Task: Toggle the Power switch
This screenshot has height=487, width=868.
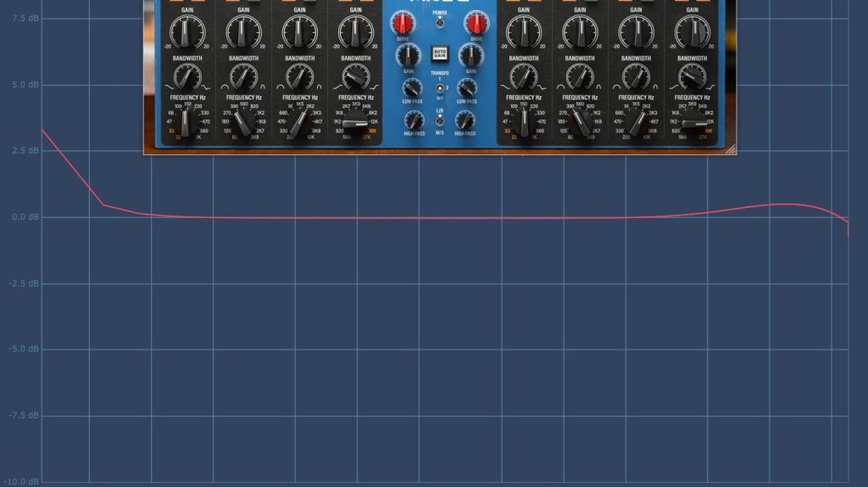Action: 439,21
